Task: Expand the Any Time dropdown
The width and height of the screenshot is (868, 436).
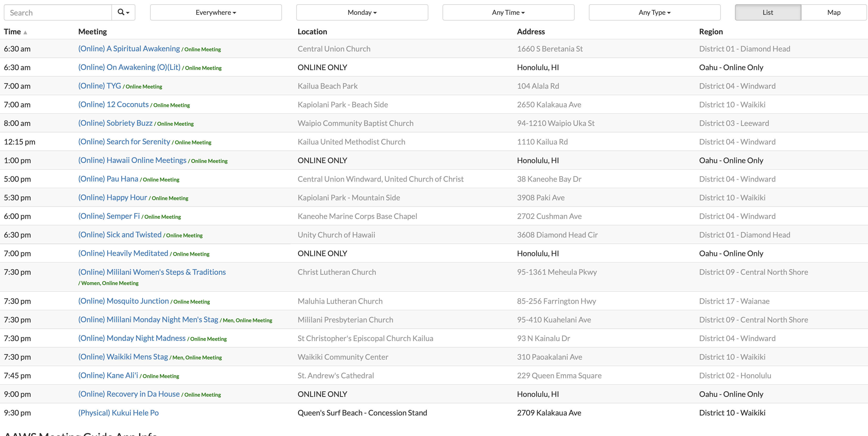Action: point(508,12)
